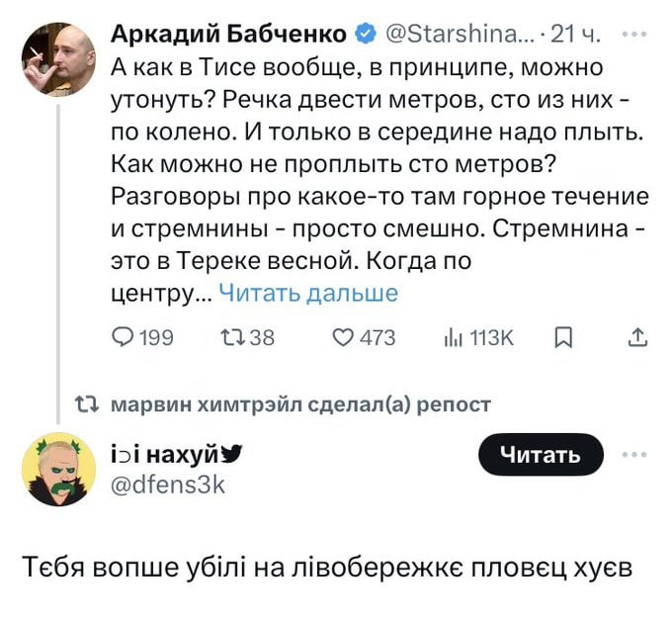This screenshot has height=624, width=672.
Task: Bookmark Аркадий Бабченко's tweet
Action: (561, 338)
